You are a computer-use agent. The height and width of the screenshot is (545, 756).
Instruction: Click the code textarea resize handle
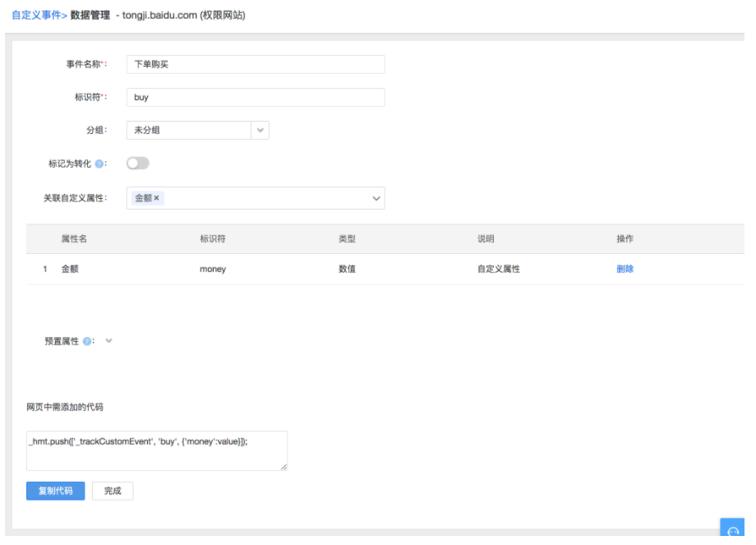click(x=283, y=467)
